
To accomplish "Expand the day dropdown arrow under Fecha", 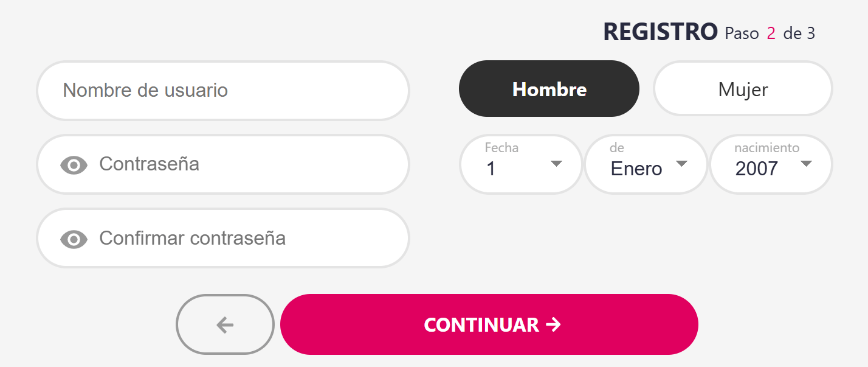I will [x=556, y=164].
